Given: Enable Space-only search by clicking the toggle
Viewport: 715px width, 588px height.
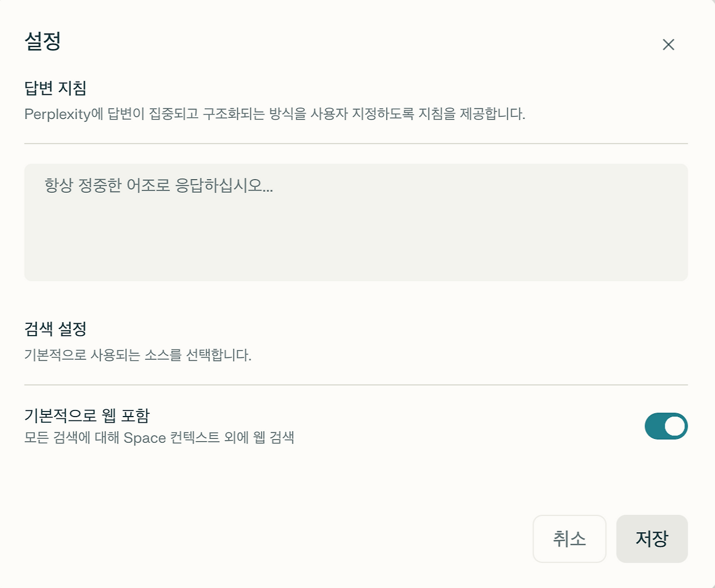Looking at the screenshot, I should [x=666, y=426].
